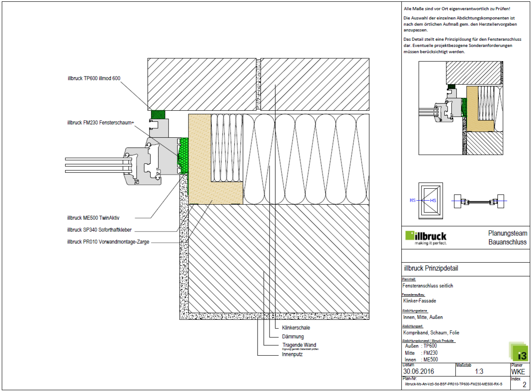532x392 pixels.
Task: Select label 'illbruck PR010 Vorwandmontage-Zarge'
Action: [x=108, y=242]
